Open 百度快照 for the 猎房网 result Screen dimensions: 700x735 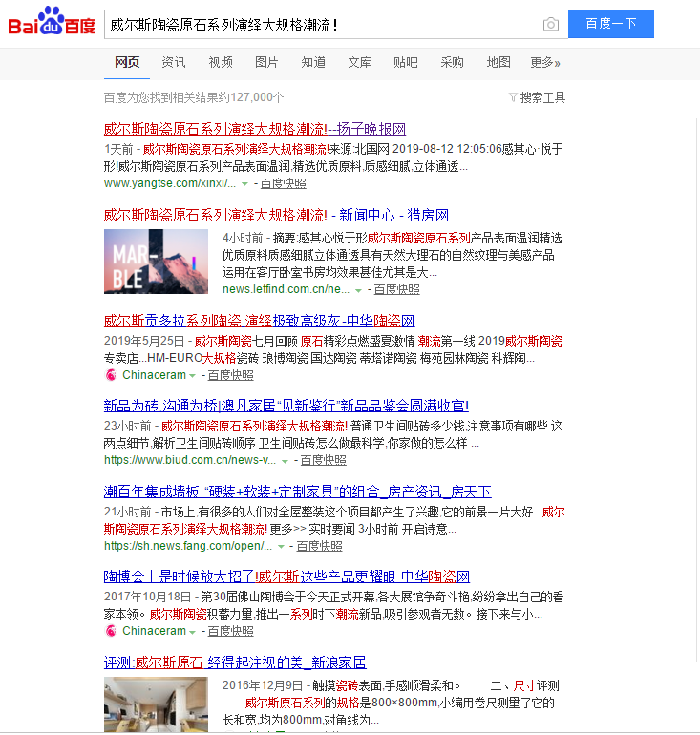pos(396,289)
